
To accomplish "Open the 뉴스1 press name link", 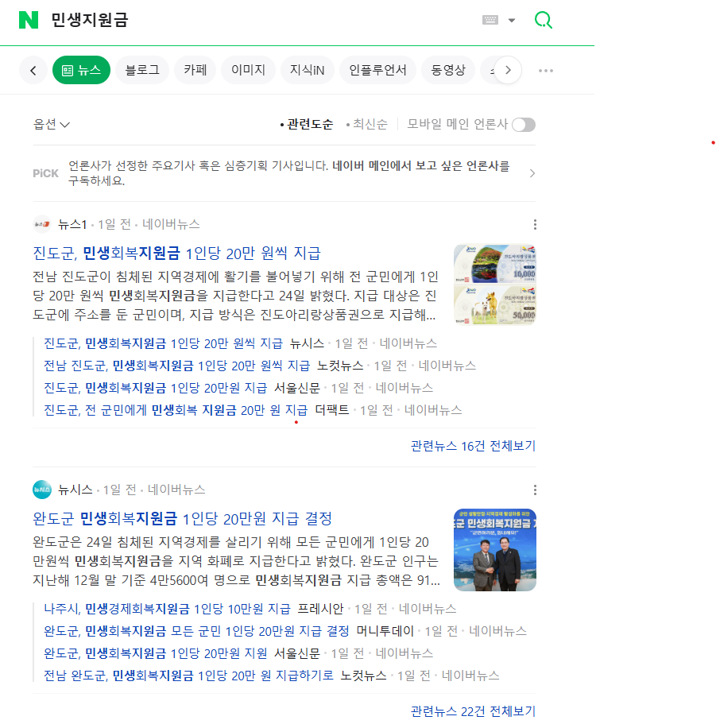I will (72, 225).
